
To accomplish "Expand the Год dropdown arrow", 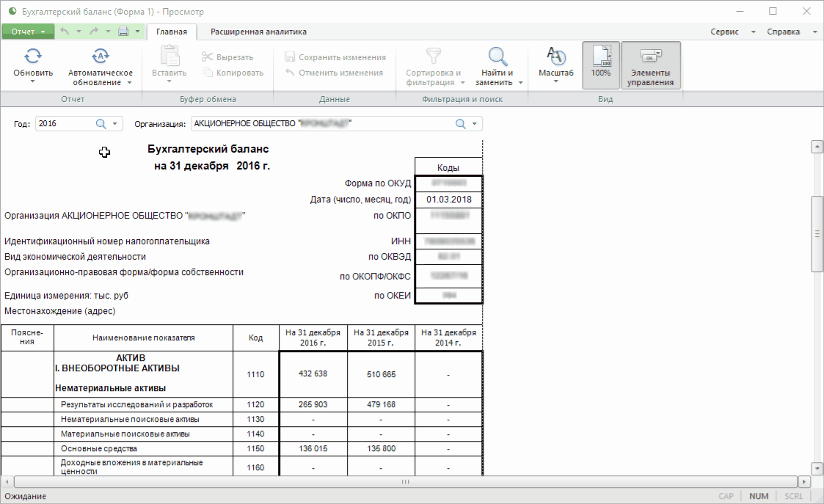I will point(114,124).
